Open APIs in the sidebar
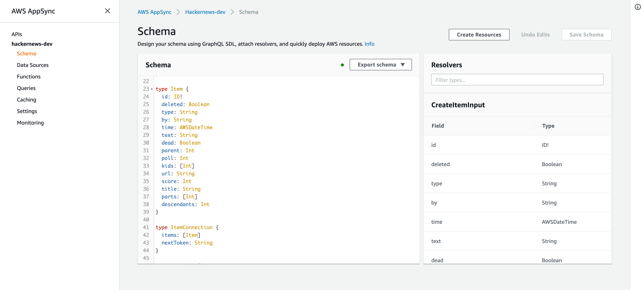644x293 pixels. point(17,34)
